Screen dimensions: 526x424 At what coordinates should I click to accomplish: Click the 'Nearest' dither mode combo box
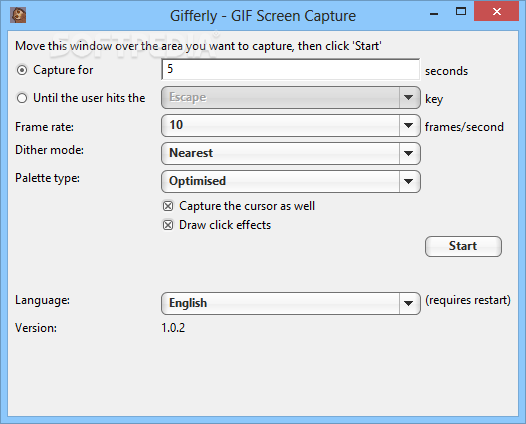coord(291,154)
